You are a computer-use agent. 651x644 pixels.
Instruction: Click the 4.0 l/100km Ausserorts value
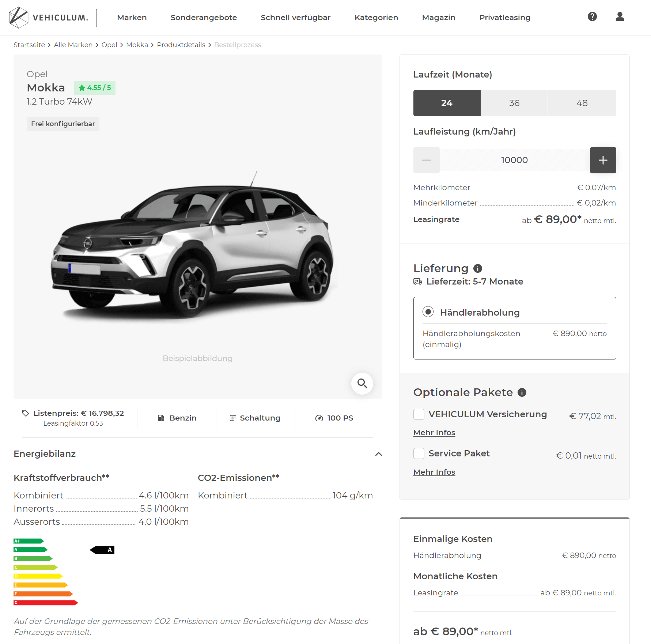coord(164,522)
